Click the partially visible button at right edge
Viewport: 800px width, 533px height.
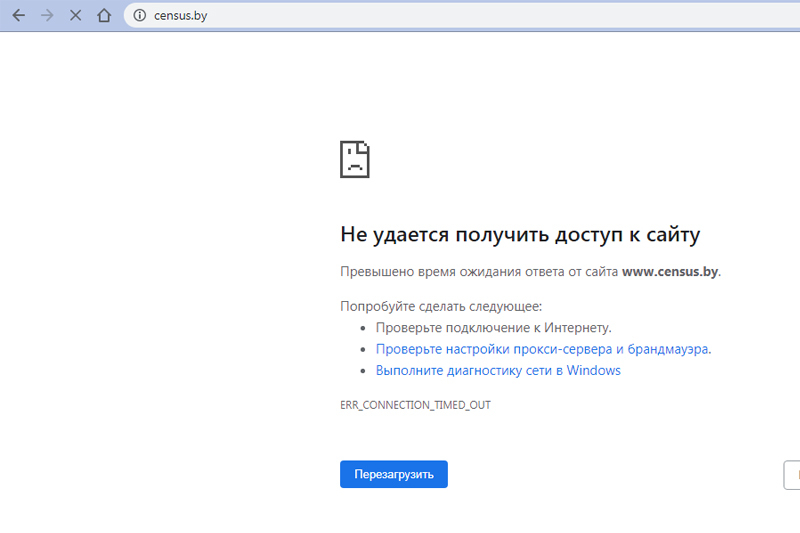(x=792, y=474)
